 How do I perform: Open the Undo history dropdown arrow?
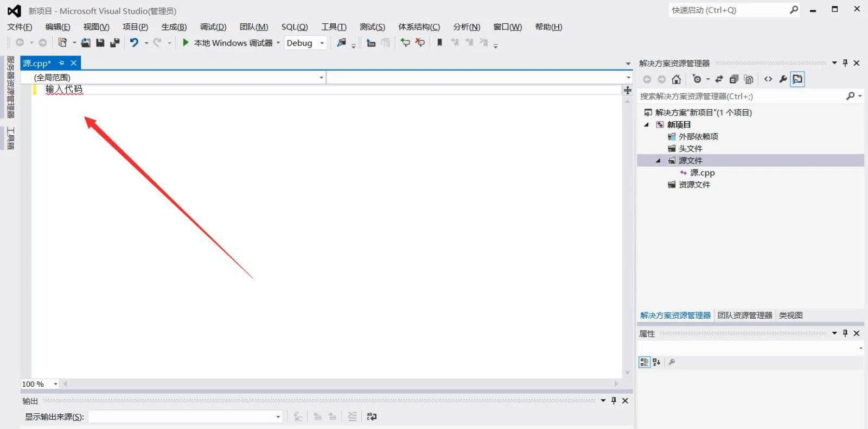tap(146, 43)
